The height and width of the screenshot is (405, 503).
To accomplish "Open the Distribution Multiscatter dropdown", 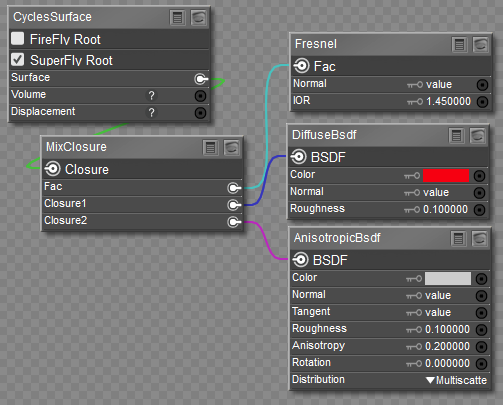I will point(456,380).
